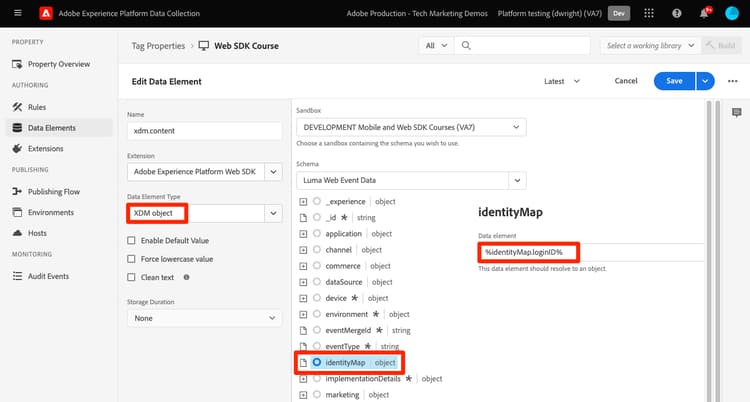Click the schema tree vertical scrollbar
The height and width of the screenshot is (402, 750).
709,251
